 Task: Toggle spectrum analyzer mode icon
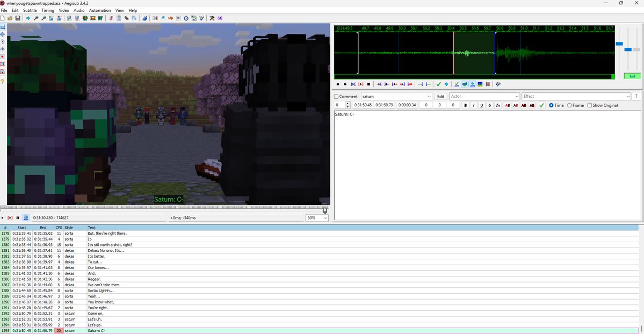(x=480, y=84)
